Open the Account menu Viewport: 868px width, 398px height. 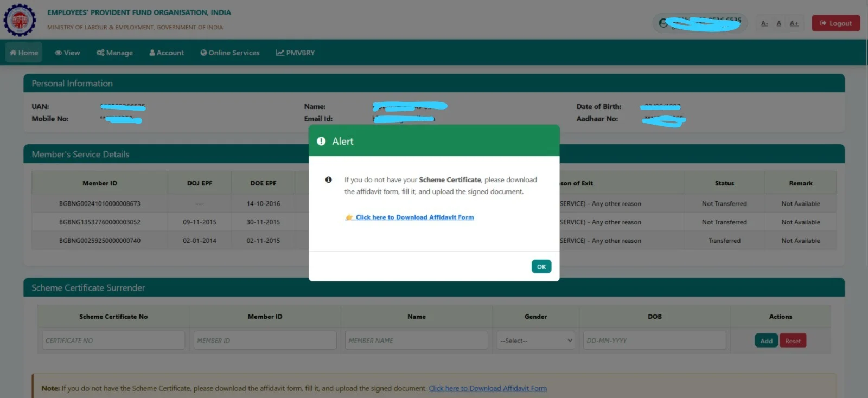[x=167, y=53]
